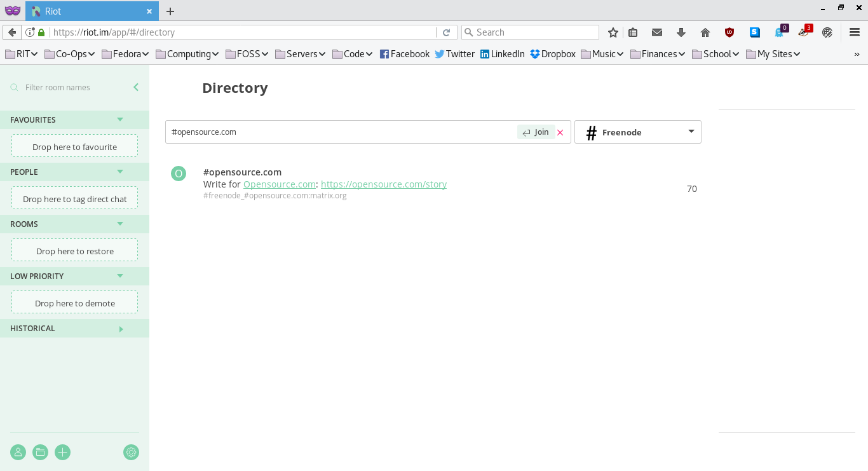This screenshot has height=471, width=868.
Task: Click the blue S extension icon
Action: [x=754, y=32]
